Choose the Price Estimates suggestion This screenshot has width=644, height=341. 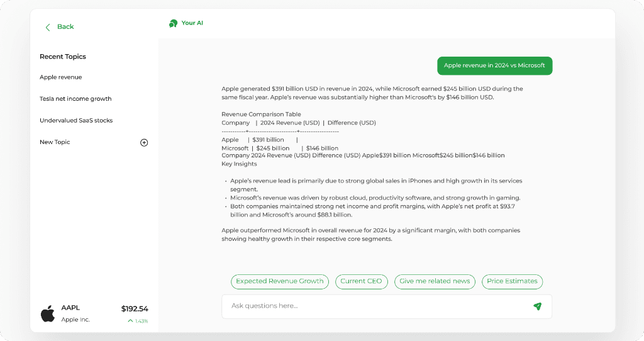[512, 281]
